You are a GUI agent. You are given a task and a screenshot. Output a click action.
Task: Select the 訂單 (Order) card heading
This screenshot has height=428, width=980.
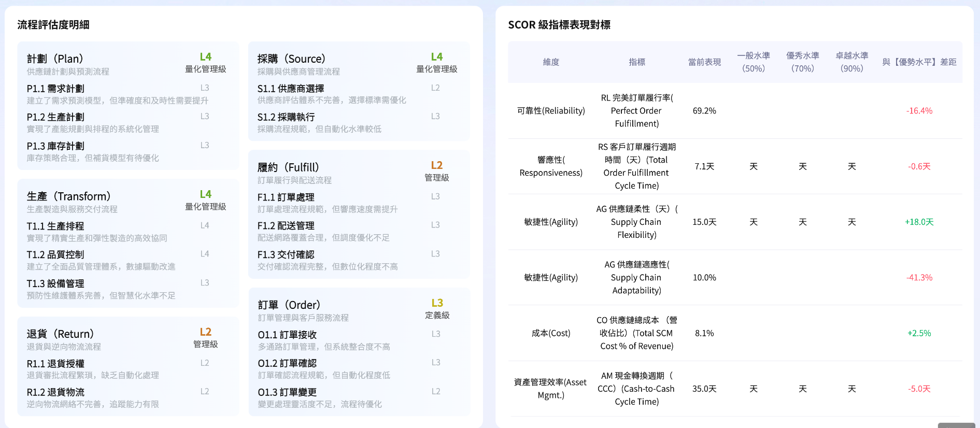(289, 305)
